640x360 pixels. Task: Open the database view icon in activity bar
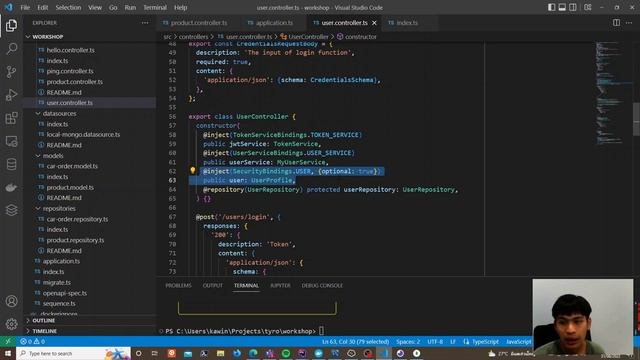point(11,164)
